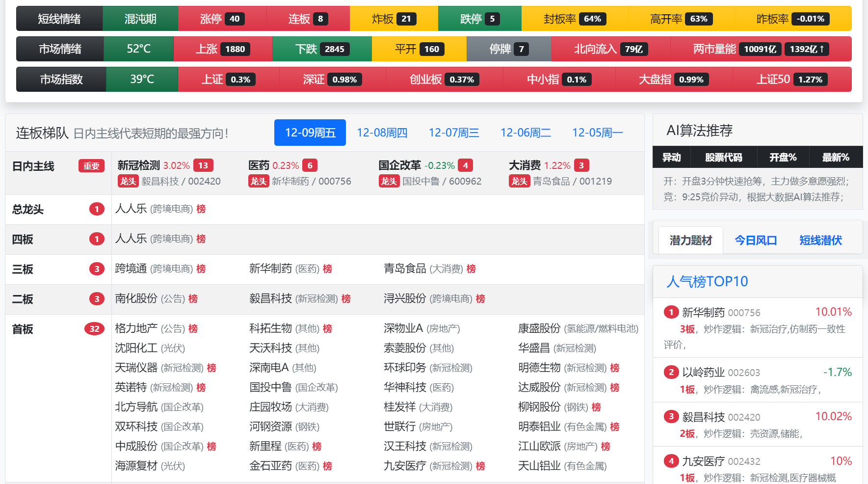Click rank 2 circle for 以岭药业

coord(671,372)
